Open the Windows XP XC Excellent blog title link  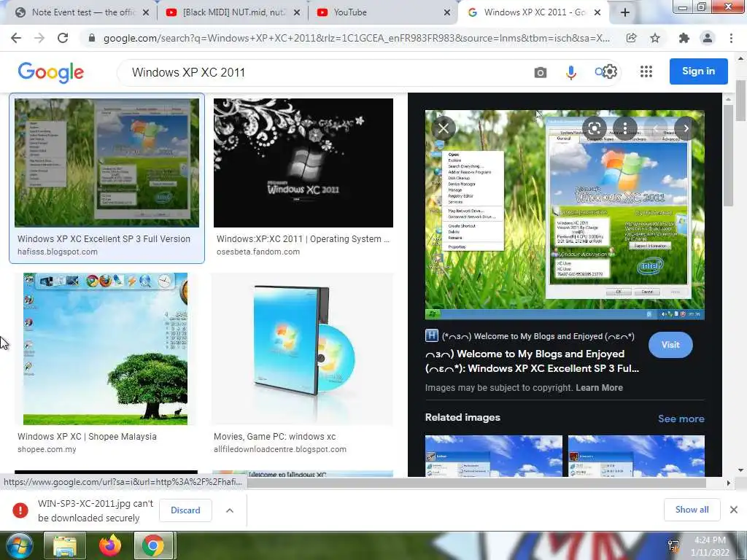click(532, 361)
